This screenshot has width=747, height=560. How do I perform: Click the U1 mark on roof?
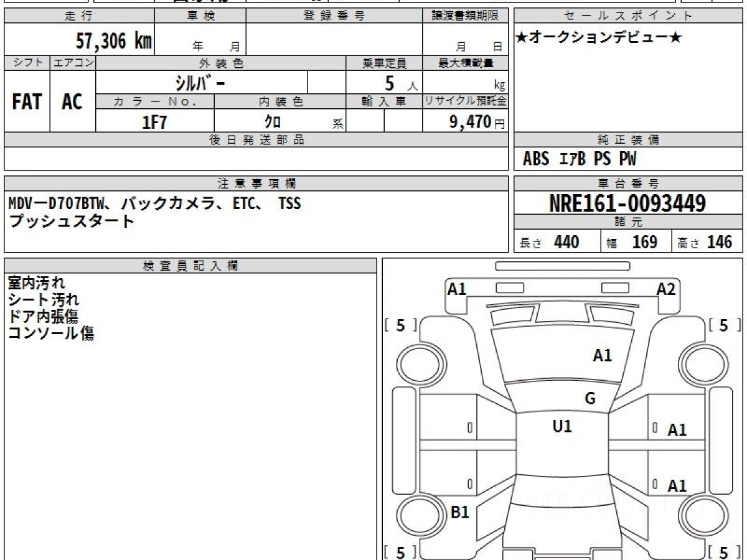[562, 426]
